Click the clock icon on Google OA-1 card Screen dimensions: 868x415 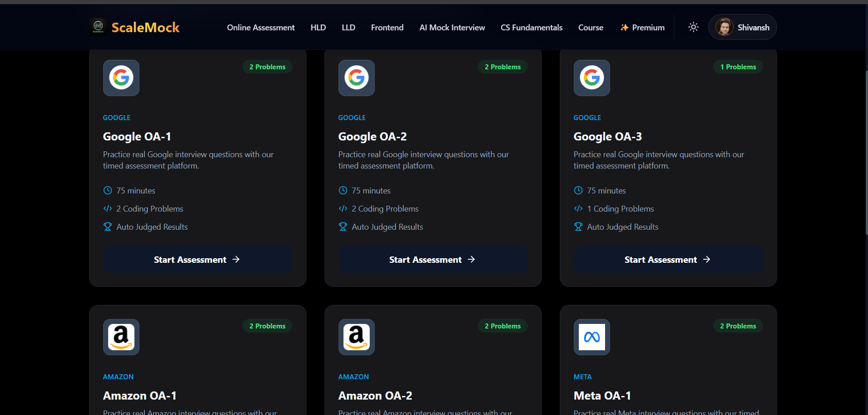pyautogui.click(x=108, y=191)
